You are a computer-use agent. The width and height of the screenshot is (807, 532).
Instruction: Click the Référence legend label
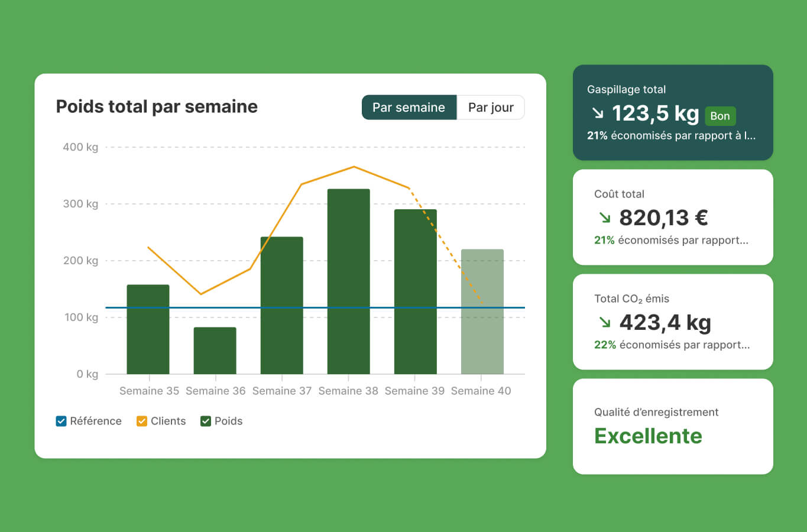click(x=96, y=421)
